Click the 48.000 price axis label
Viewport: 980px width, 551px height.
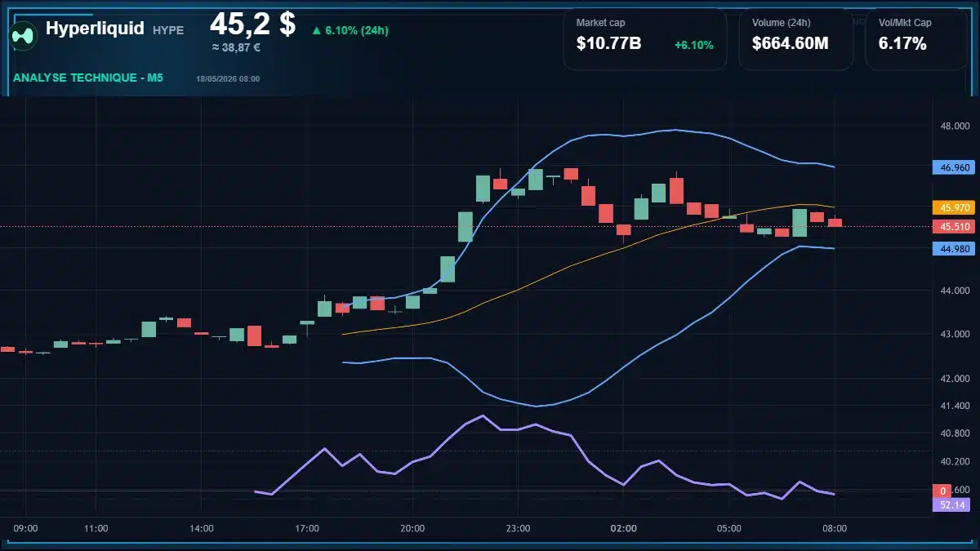click(955, 126)
